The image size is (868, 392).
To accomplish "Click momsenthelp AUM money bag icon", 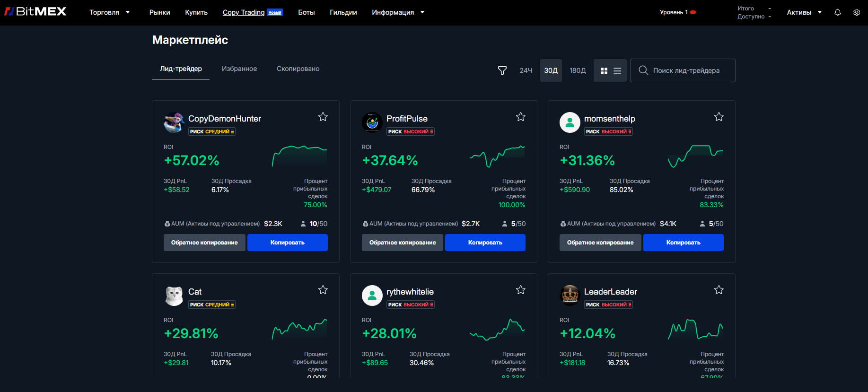I will [563, 224].
